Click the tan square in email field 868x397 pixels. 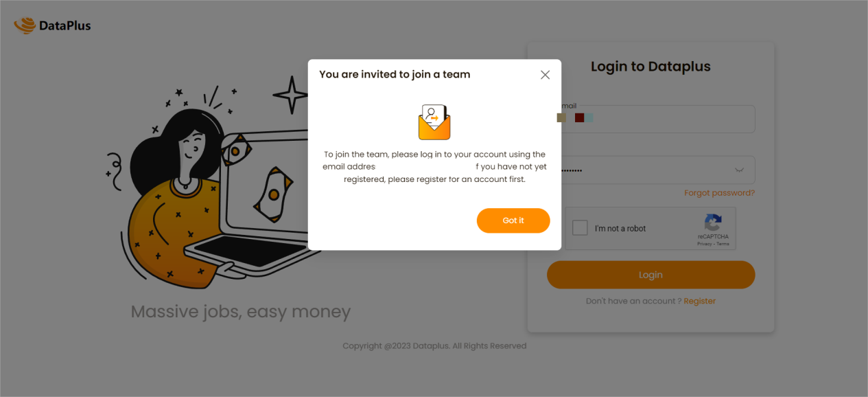click(x=561, y=118)
